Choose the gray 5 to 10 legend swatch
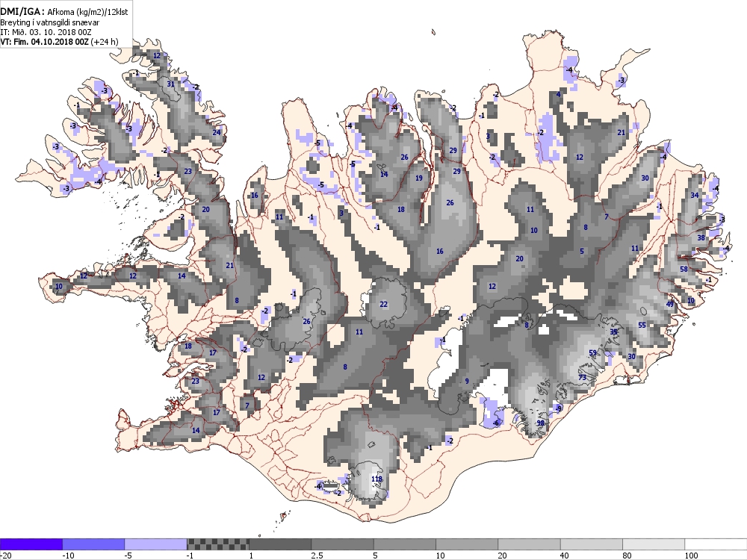747x560 pixels. [x=405, y=544]
